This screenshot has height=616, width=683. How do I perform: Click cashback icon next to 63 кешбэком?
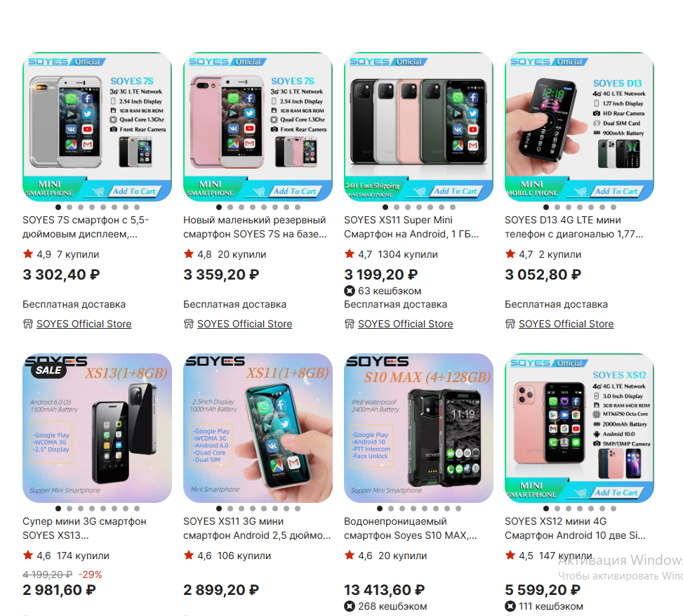[350, 291]
